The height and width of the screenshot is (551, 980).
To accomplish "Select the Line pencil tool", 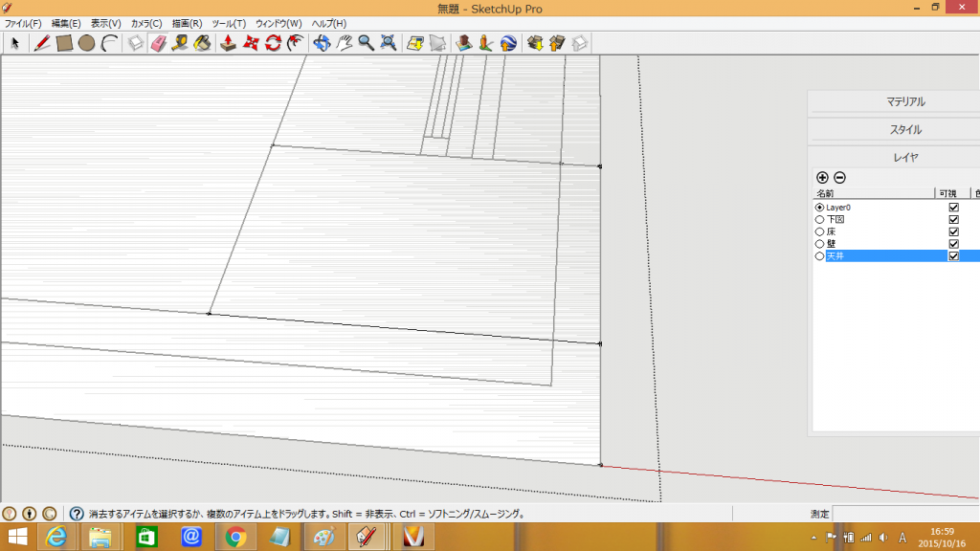I will (42, 43).
